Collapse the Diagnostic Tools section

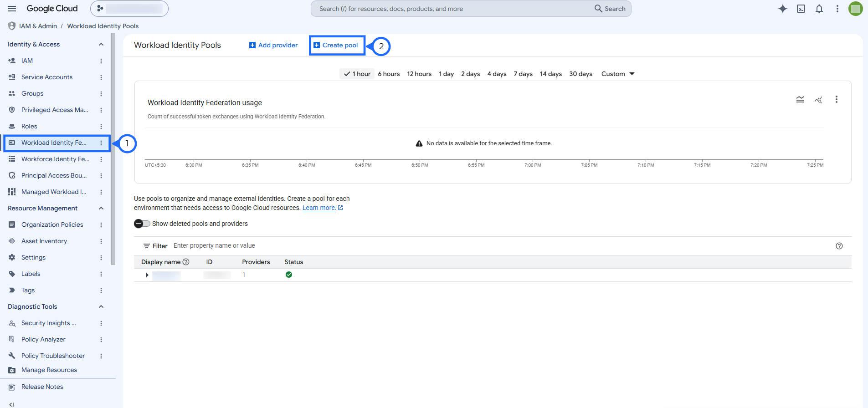pos(101,306)
